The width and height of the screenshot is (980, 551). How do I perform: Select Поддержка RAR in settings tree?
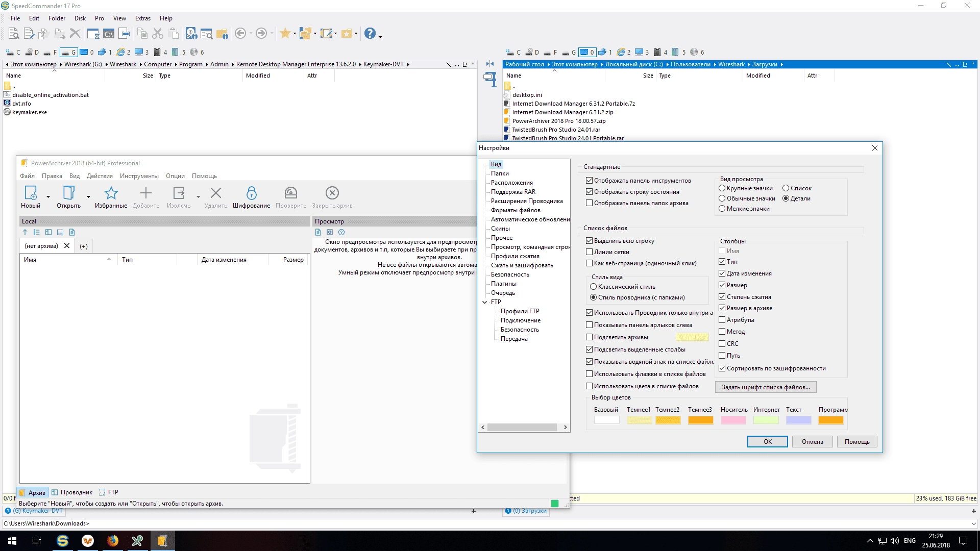pos(513,192)
